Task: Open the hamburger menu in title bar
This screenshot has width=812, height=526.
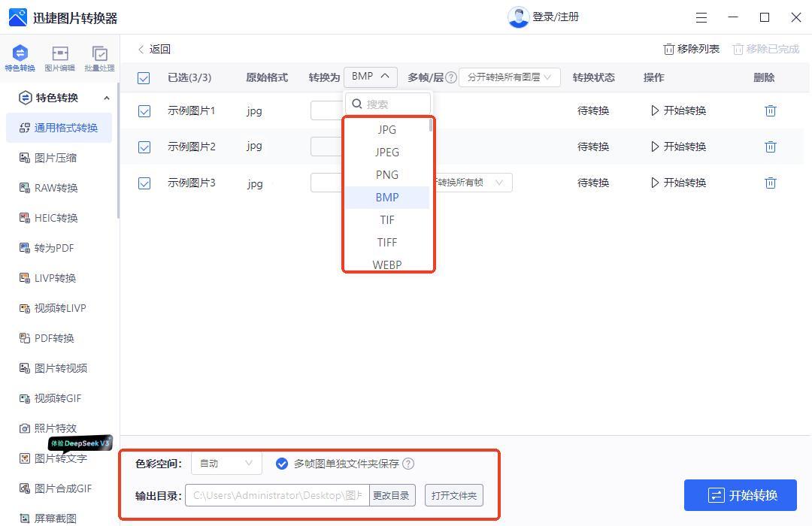Action: pyautogui.click(x=701, y=17)
